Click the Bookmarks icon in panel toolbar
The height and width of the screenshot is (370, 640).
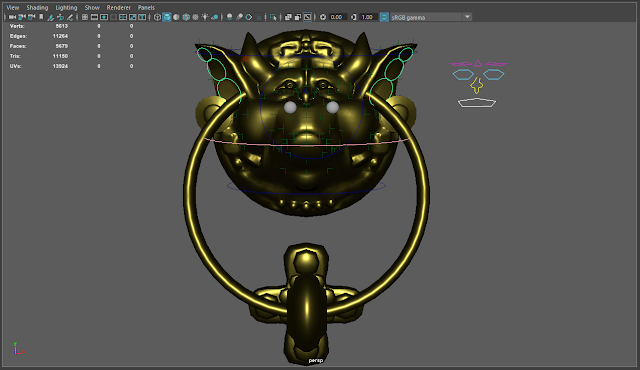click(41, 17)
